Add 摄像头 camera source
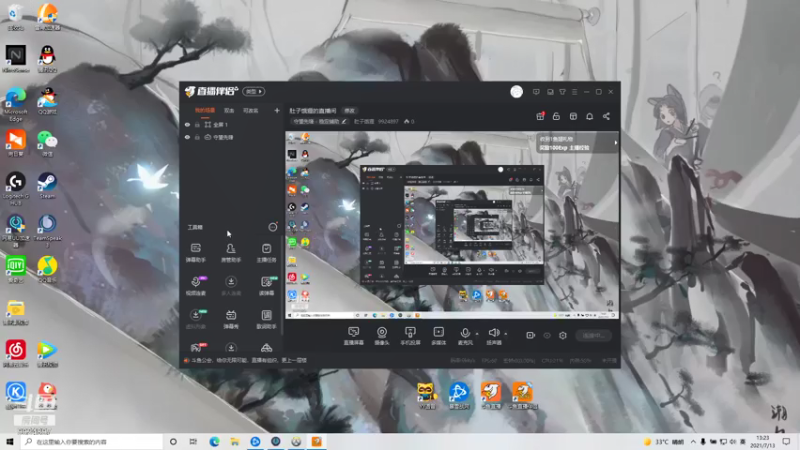The height and width of the screenshot is (450, 800). pyautogui.click(x=382, y=336)
